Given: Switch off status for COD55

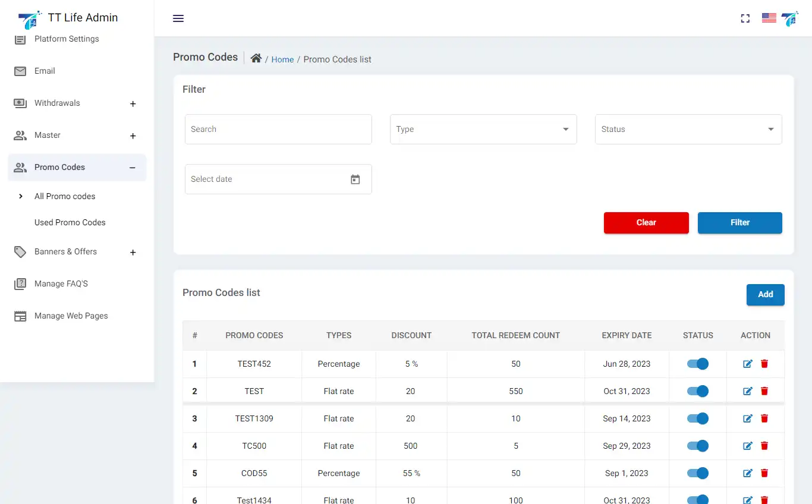Looking at the screenshot, I should point(698,473).
